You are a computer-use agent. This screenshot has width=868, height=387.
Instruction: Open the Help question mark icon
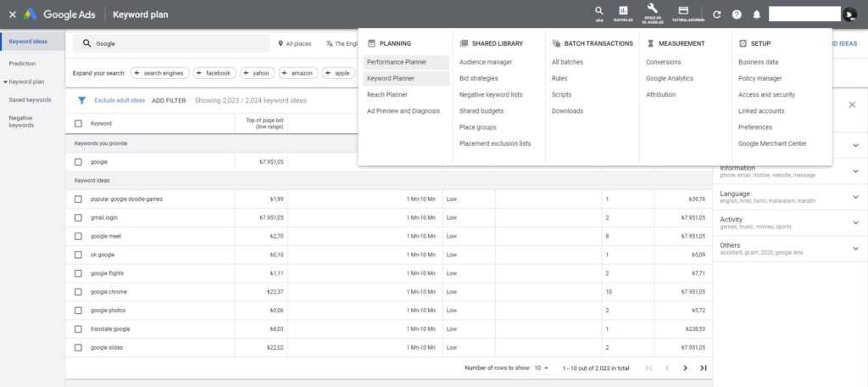pyautogui.click(x=737, y=14)
